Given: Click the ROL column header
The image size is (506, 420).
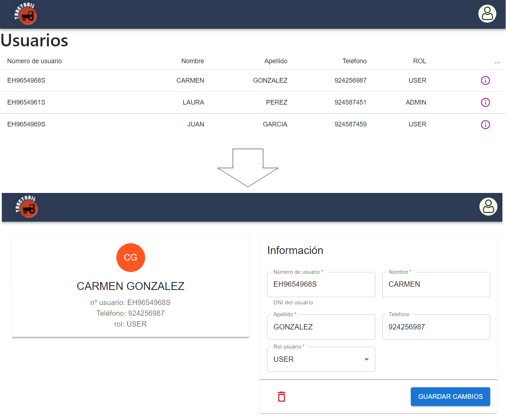Looking at the screenshot, I should pyautogui.click(x=419, y=61).
